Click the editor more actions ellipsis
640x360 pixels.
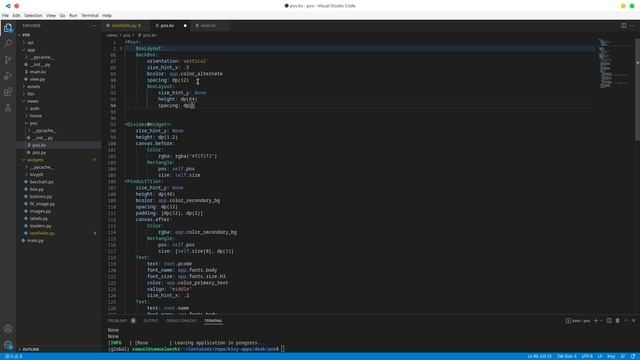[x=633, y=25]
